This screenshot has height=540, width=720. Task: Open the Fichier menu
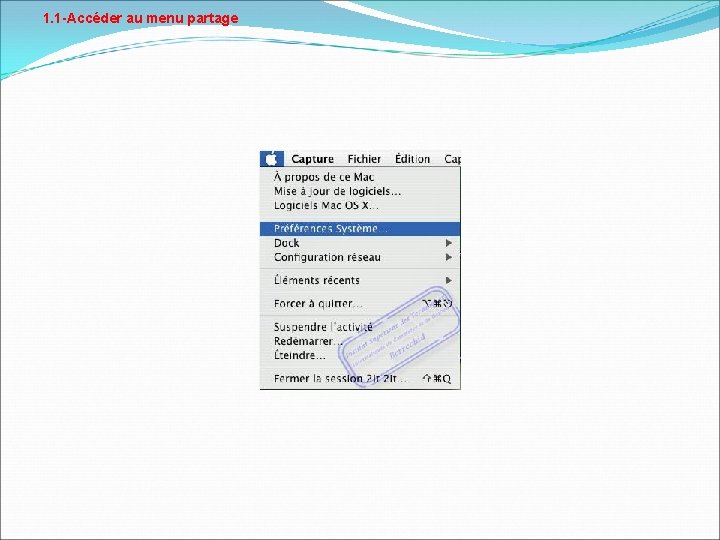[364, 159]
